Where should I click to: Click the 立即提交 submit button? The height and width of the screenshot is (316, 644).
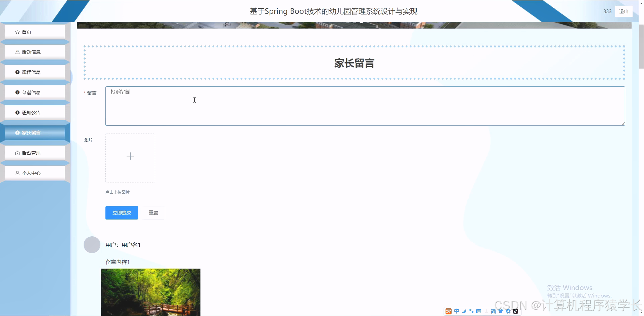click(122, 212)
